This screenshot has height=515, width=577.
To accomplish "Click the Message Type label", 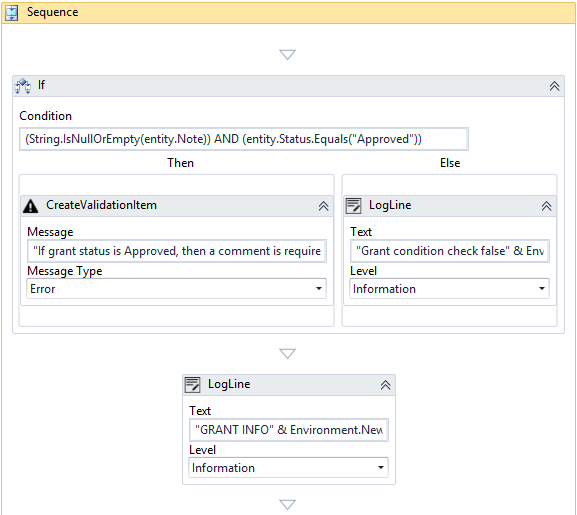I will point(65,271).
